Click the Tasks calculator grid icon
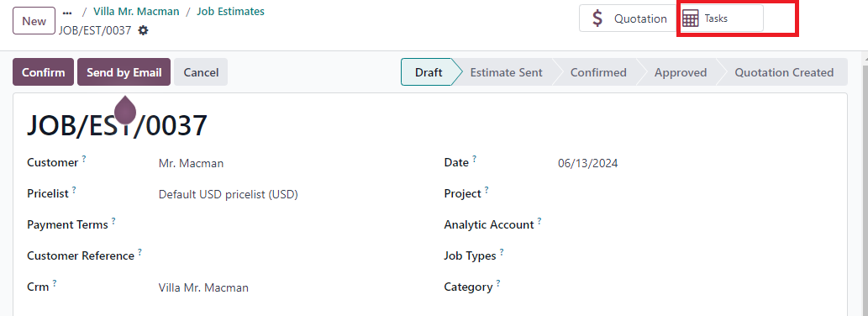The image size is (868, 316). (691, 18)
